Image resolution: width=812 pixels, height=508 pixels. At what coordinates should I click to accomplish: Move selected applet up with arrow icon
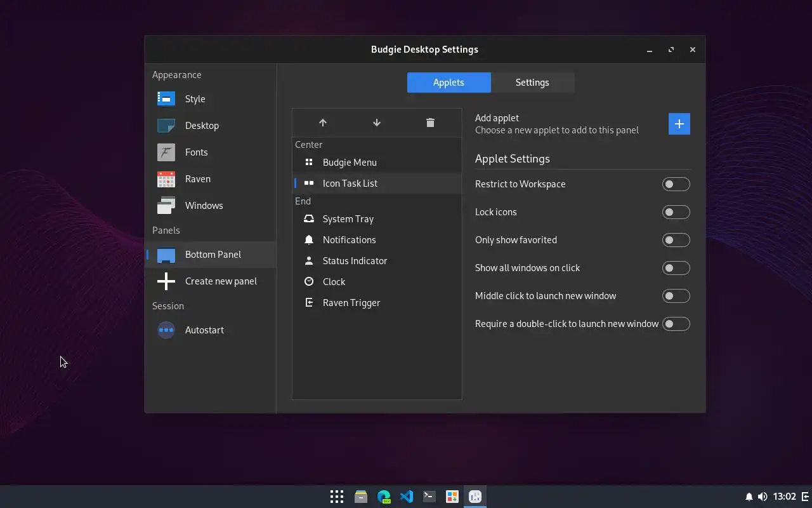(x=323, y=123)
